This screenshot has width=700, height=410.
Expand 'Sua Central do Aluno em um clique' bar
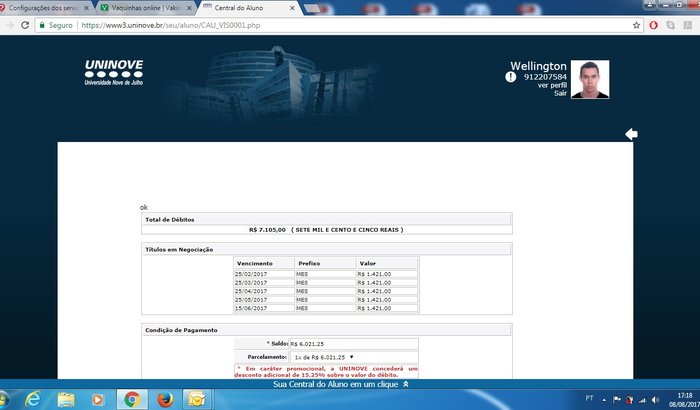coord(341,384)
